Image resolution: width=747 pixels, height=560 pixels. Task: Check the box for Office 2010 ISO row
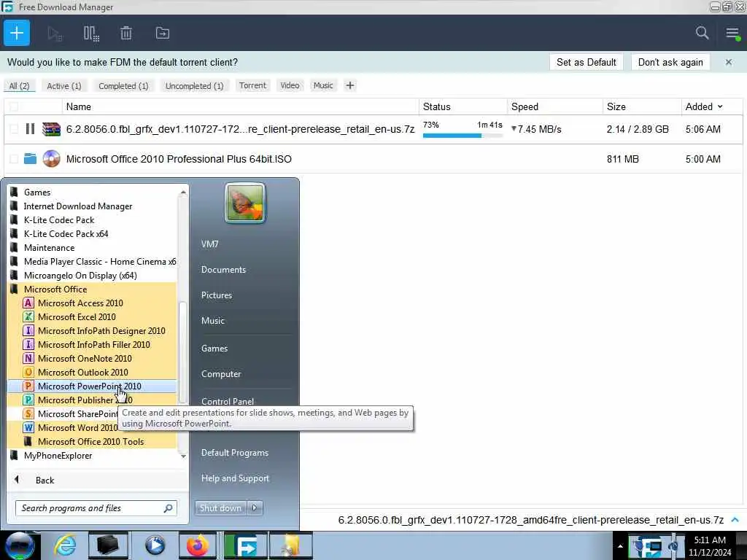pyautogui.click(x=14, y=158)
